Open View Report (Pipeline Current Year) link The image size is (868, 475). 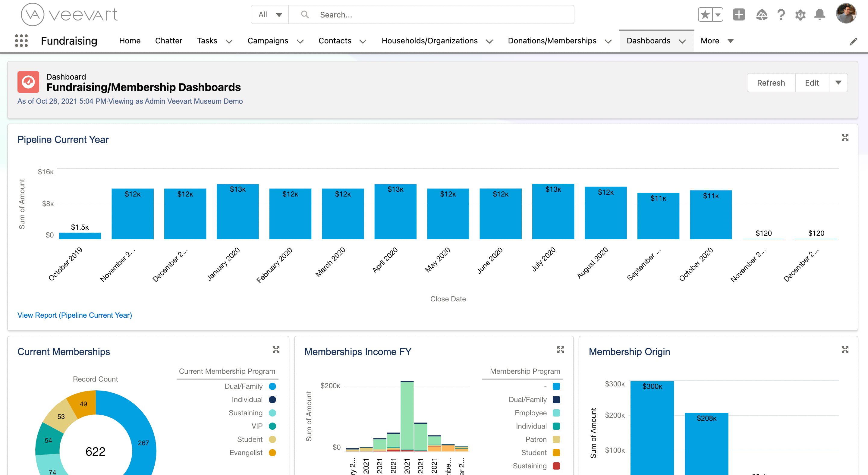[74, 315]
